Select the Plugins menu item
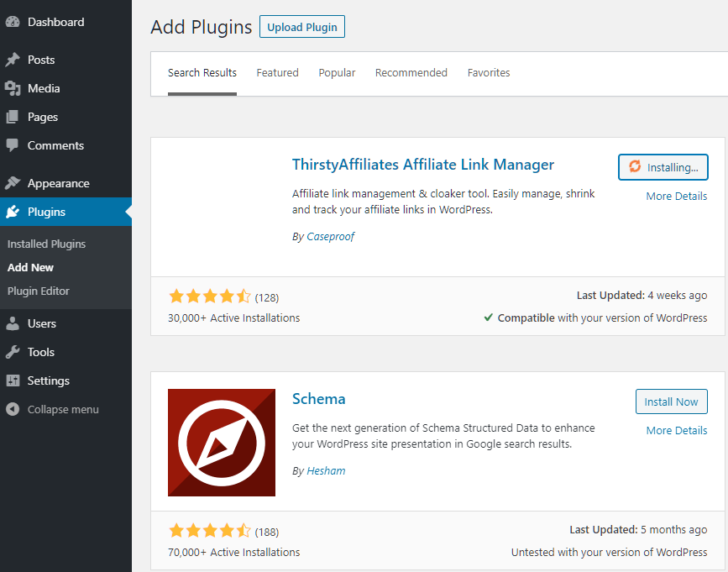 (x=66, y=212)
